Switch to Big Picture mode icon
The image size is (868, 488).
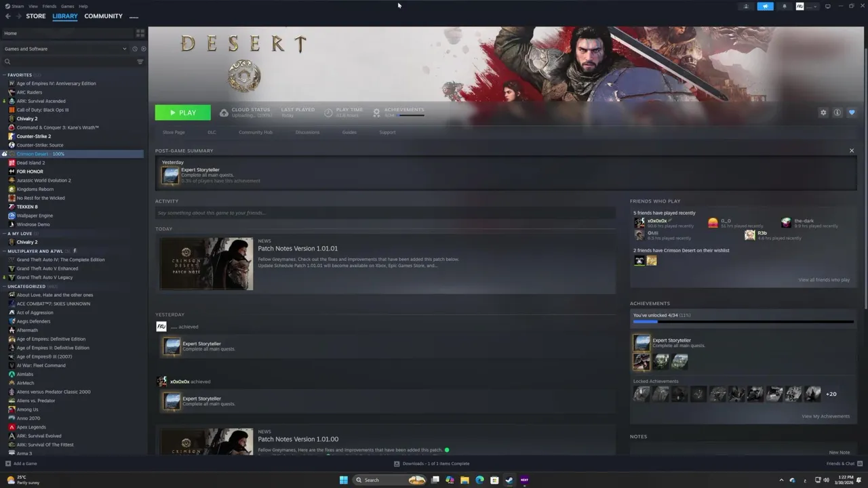point(827,6)
